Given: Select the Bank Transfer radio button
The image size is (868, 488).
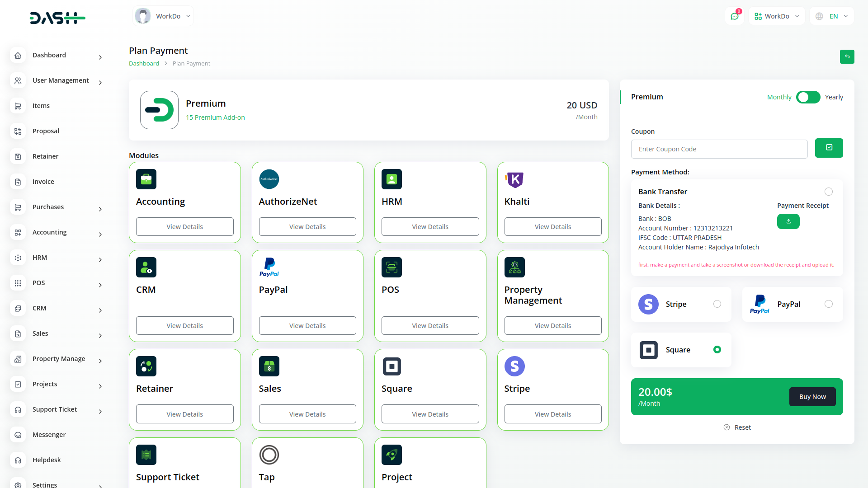Looking at the screenshot, I should [828, 192].
